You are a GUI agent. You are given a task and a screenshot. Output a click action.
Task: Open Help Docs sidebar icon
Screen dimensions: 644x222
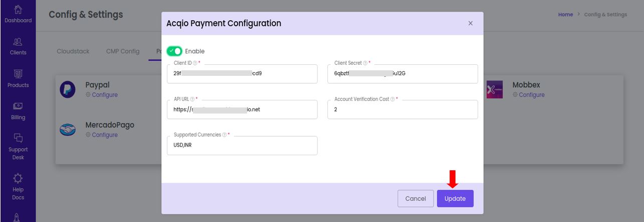coord(18,186)
